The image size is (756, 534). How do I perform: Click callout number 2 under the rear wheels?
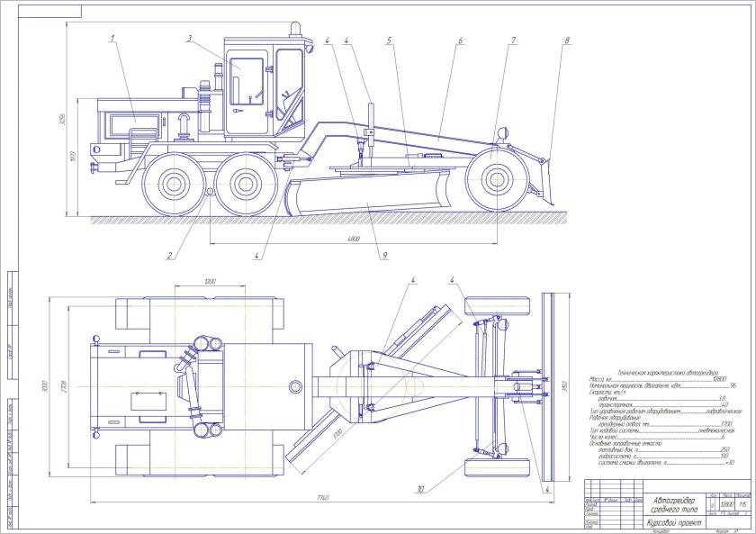coord(168,256)
